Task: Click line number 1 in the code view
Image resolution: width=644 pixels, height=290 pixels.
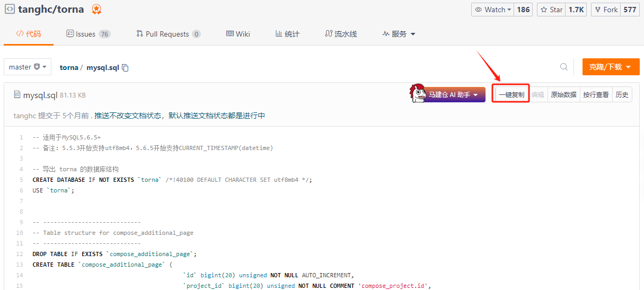Action: point(21,137)
